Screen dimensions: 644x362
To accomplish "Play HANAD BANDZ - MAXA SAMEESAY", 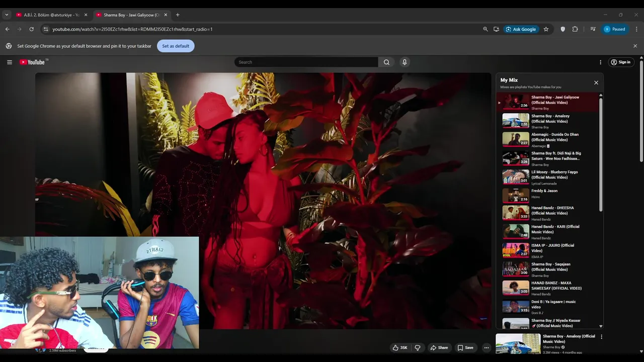I will tap(548, 288).
